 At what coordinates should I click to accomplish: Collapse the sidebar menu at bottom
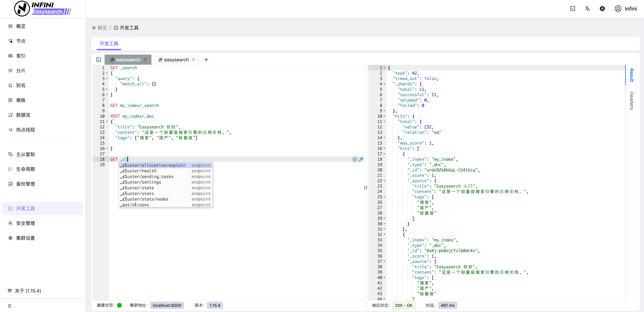(x=10, y=306)
